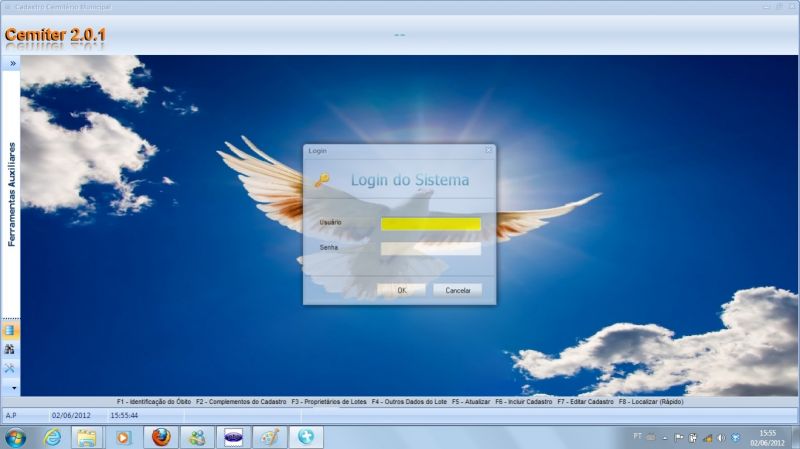
Task: Close the Login dialog with X
Action: (488, 150)
